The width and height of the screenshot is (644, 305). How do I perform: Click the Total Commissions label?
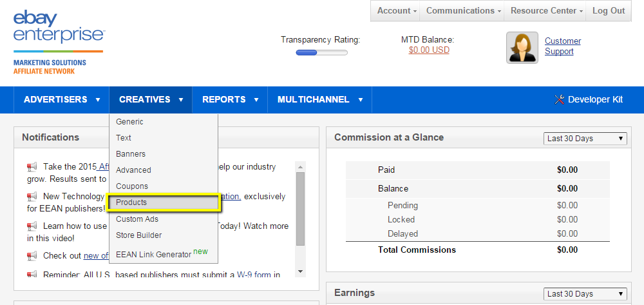click(417, 250)
